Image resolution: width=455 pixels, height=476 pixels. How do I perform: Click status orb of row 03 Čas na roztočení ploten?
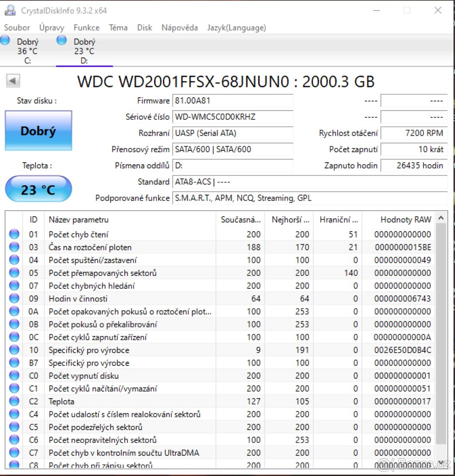14,247
